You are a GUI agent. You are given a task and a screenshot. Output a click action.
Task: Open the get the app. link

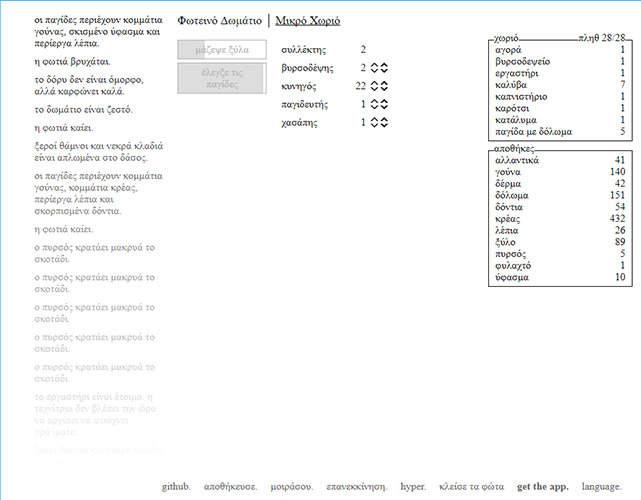[x=542, y=487]
